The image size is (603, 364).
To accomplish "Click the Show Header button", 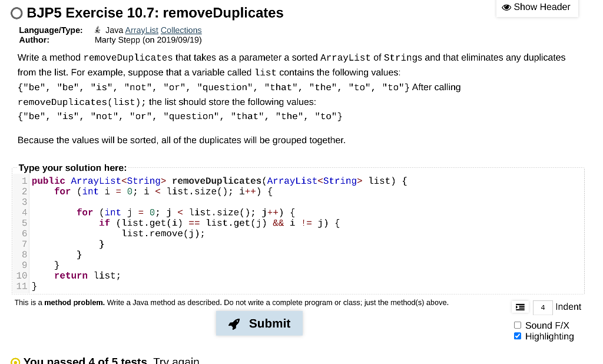I will (x=537, y=8).
